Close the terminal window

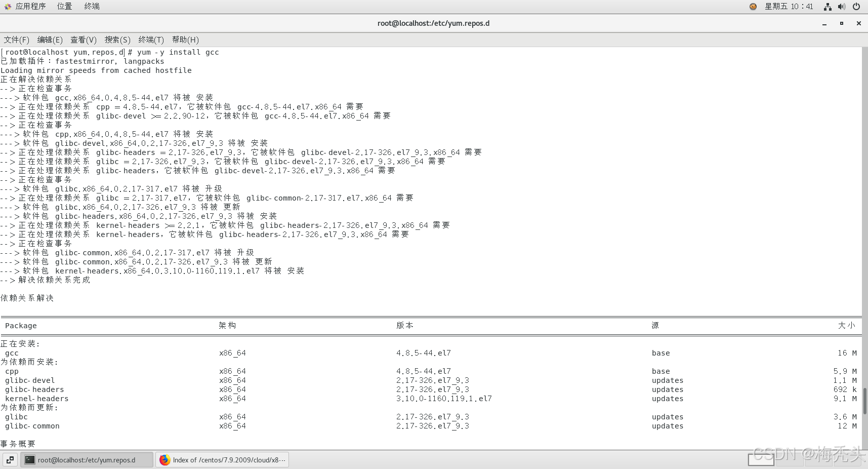point(859,23)
